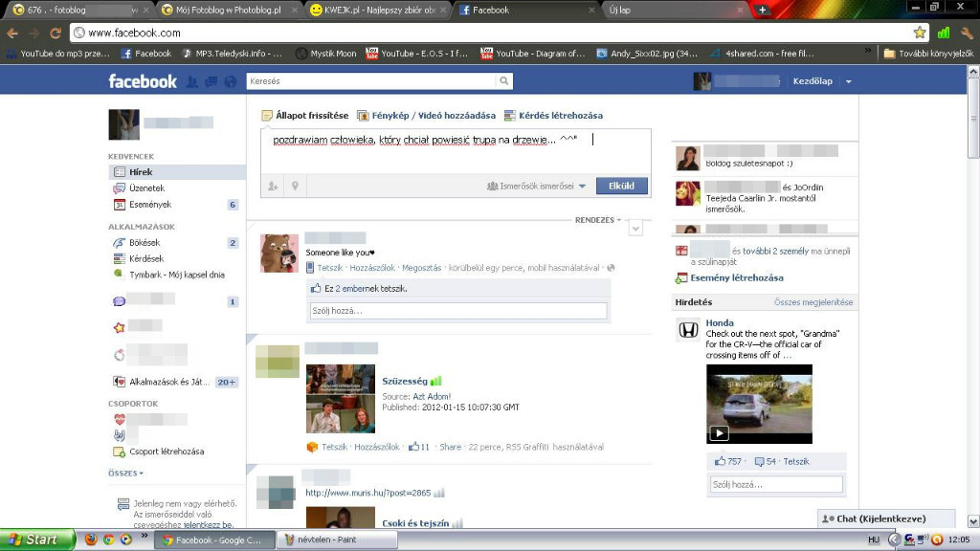
Task: Click Összes megjelenítése ads link
Action: (x=813, y=302)
